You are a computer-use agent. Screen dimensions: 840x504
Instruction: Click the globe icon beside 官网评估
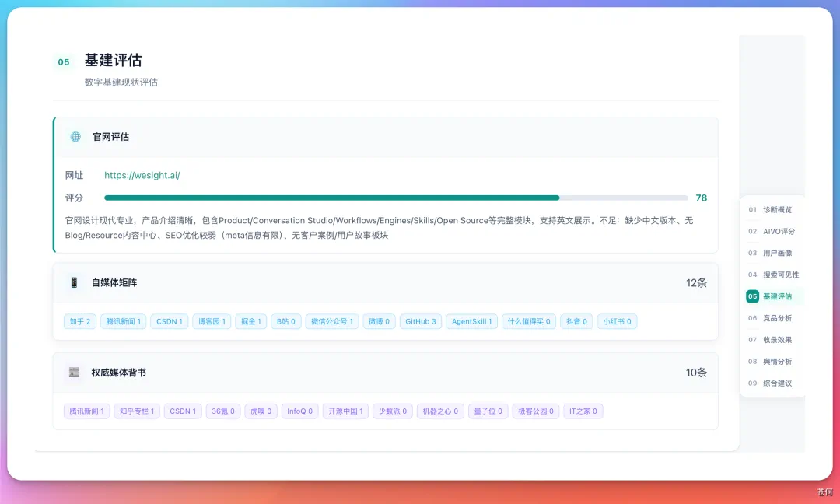pos(75,137)
